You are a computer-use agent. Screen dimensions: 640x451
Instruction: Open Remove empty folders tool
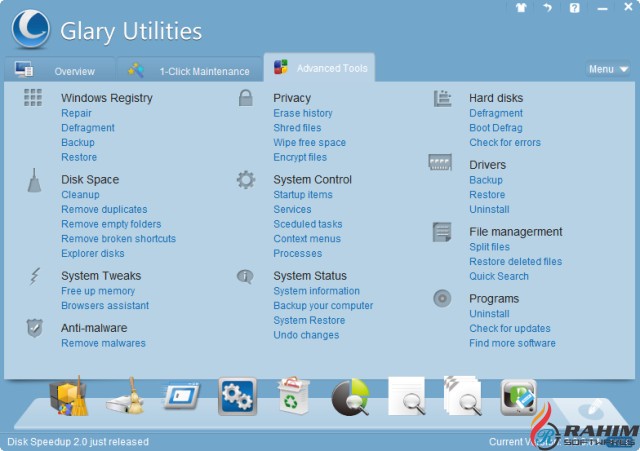click(111, 224)
